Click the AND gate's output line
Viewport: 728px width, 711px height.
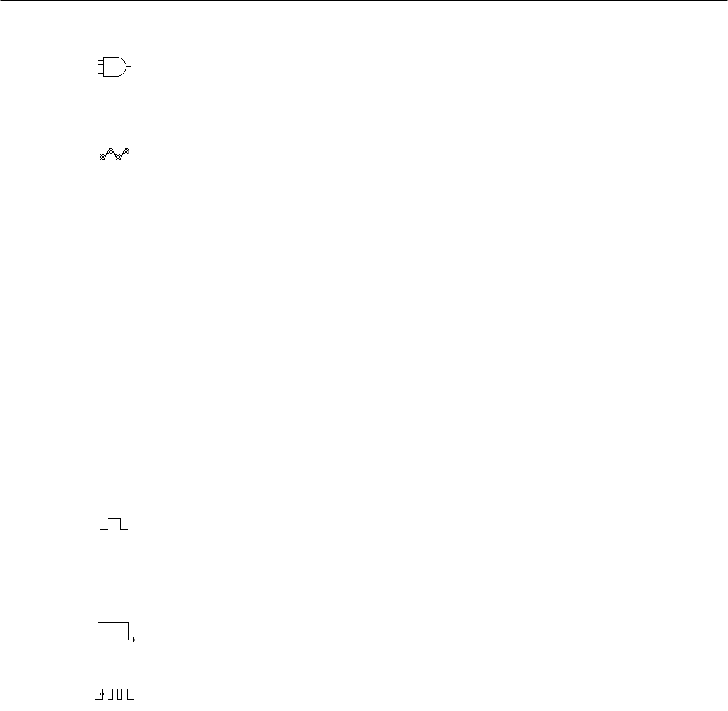tap(129, 67)
